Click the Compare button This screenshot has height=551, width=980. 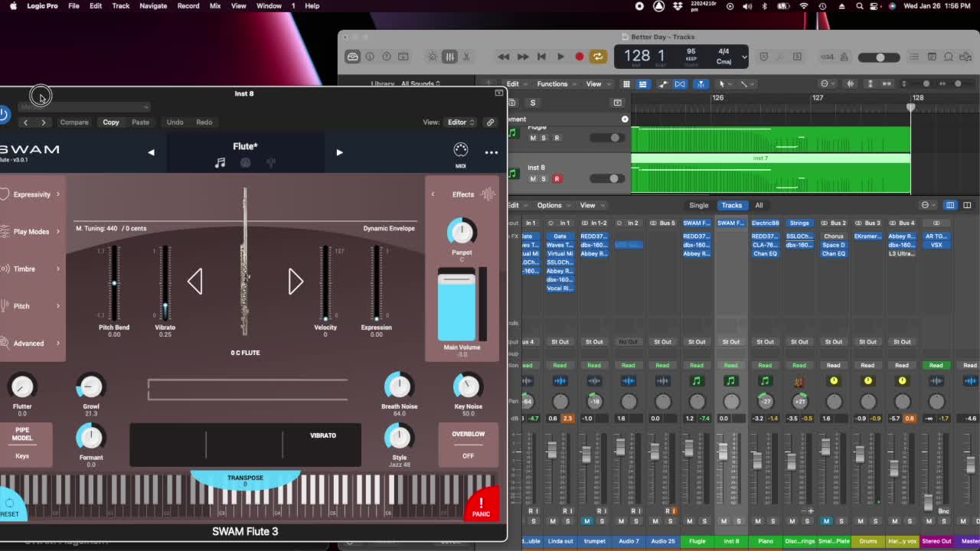click(x=74, y=122)
